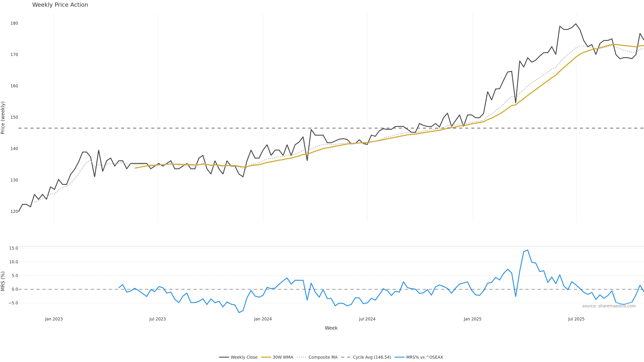
Task: Select the Jan 2023 x-axis tick label
Action: tap(54, 319)
